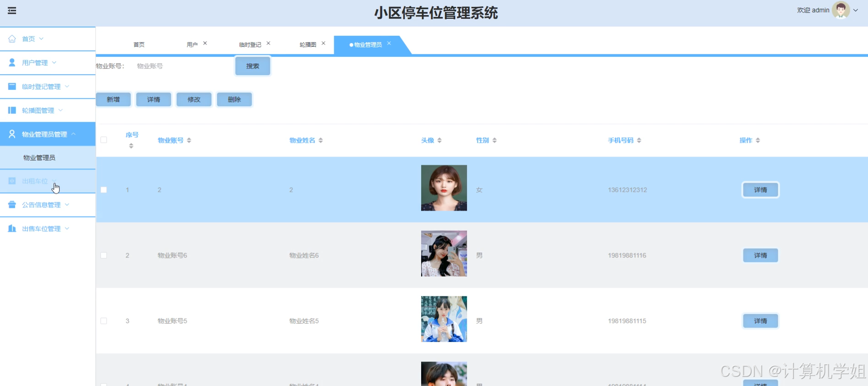
Task: Close the 临时登记 tab
Action: 269,43
